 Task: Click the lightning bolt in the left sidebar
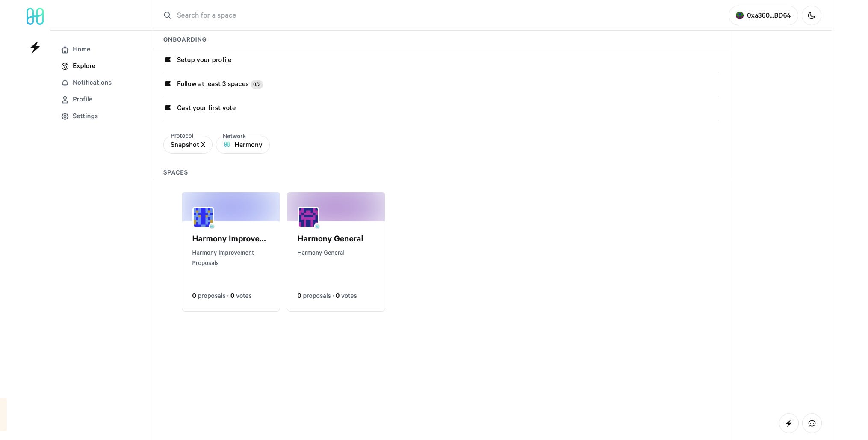click(x=35, y=47)
